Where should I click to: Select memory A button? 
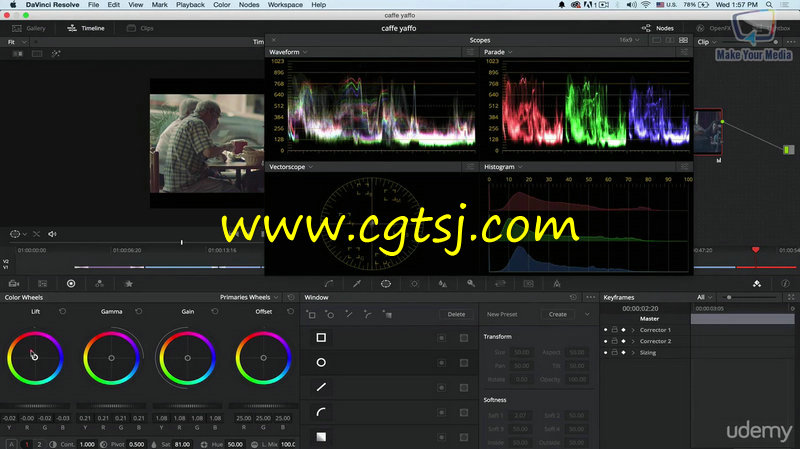[11, 444]
